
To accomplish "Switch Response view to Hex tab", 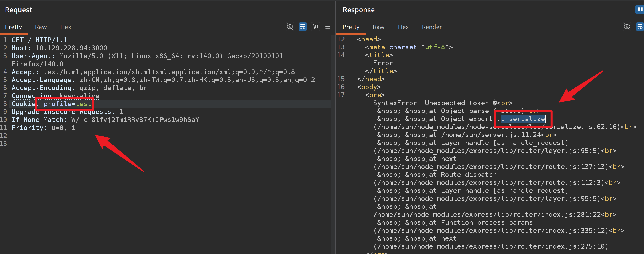I will [x=403, y=27].
